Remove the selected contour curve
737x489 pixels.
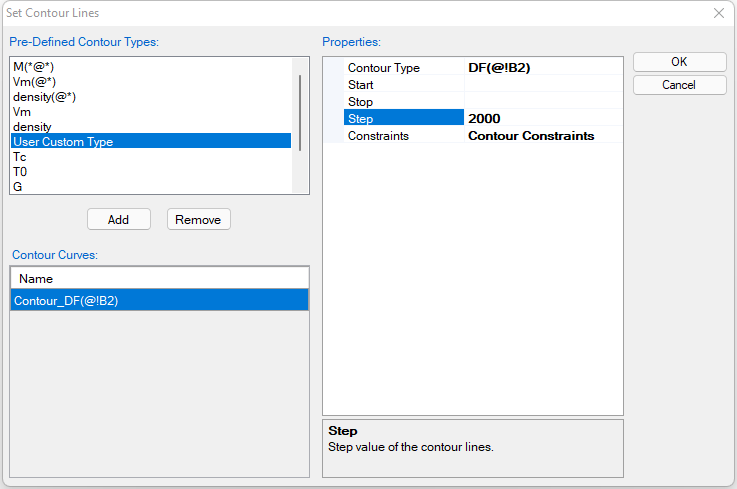(x=198, y=219)
